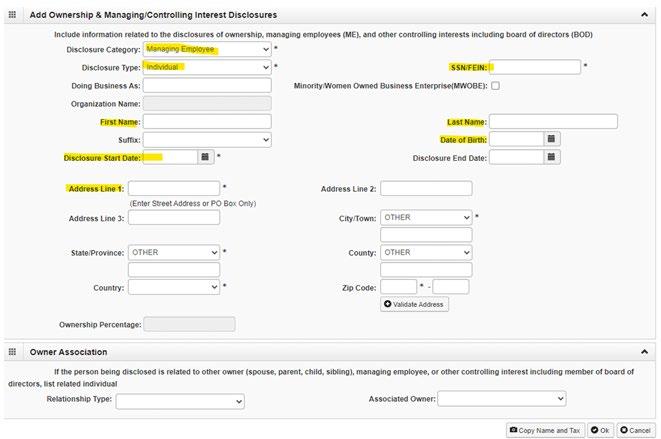Open the Disclosure End Date calendar icon
The width and height of the screenshot is (661, 439).
click(551, 157)
